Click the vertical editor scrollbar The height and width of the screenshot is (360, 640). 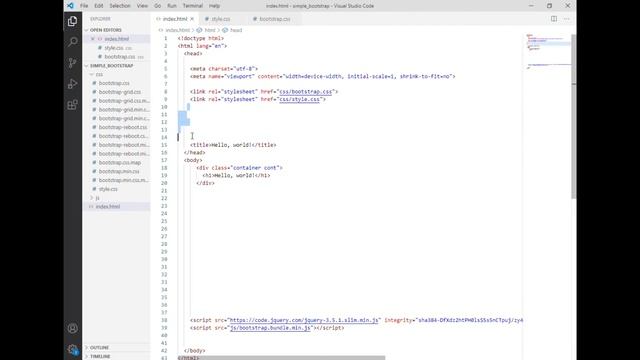[573, 116]
